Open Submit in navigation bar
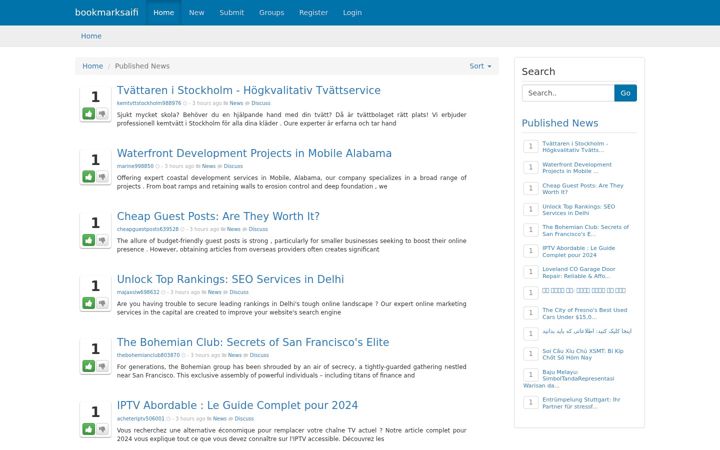The height and width of the screenshot is (450, 720). (x=231, y=12)
